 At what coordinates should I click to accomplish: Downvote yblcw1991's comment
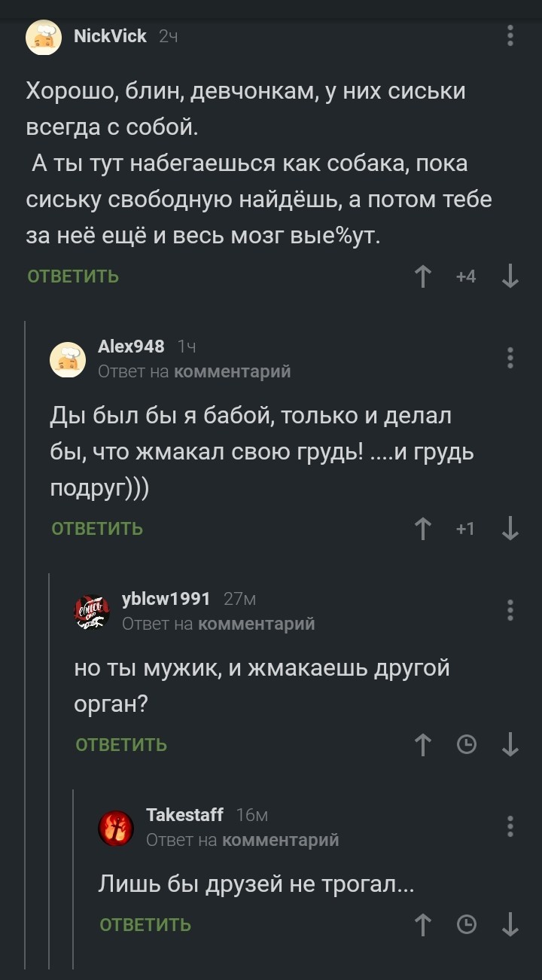coord(510,745)
